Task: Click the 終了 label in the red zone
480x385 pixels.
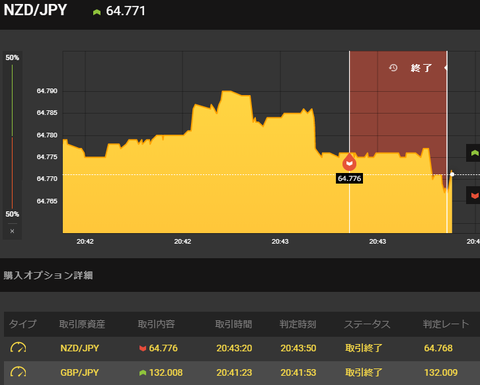Action: click(421, 68)
